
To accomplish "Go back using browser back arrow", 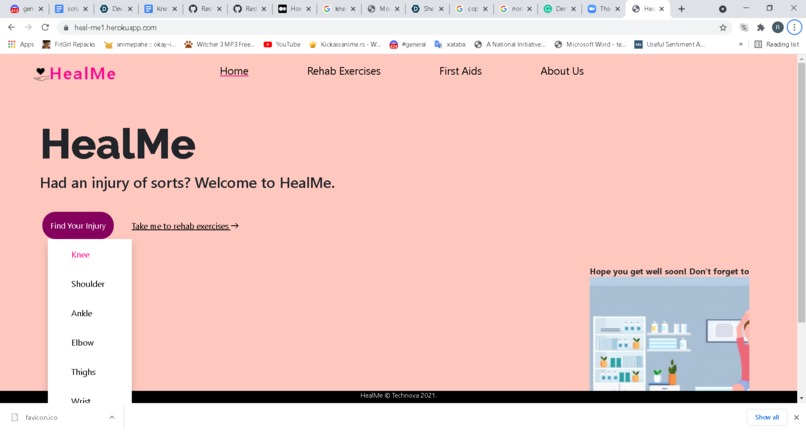I will 11,27.
